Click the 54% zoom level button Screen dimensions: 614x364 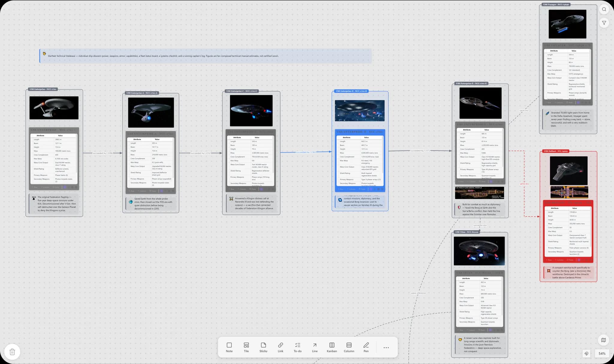point(602,354)
